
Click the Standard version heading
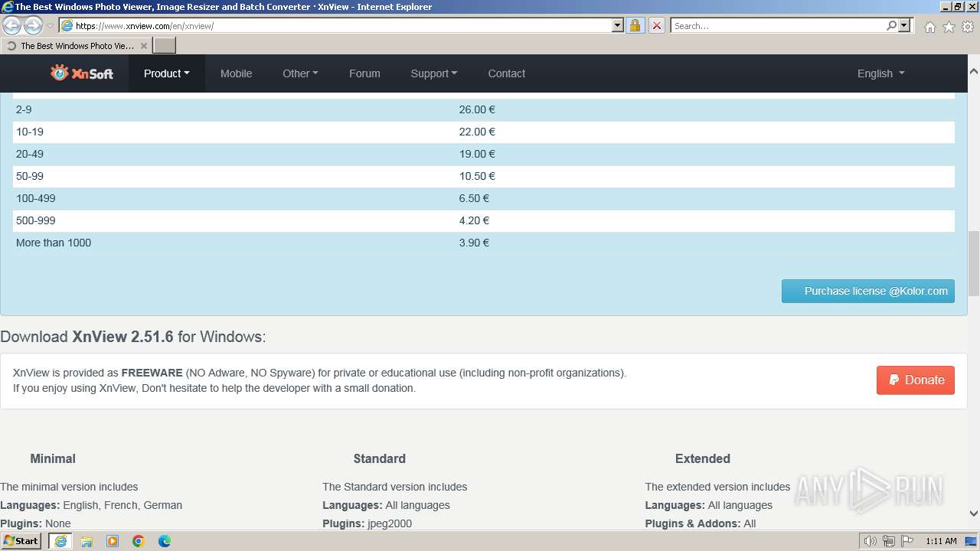(379, 458)
